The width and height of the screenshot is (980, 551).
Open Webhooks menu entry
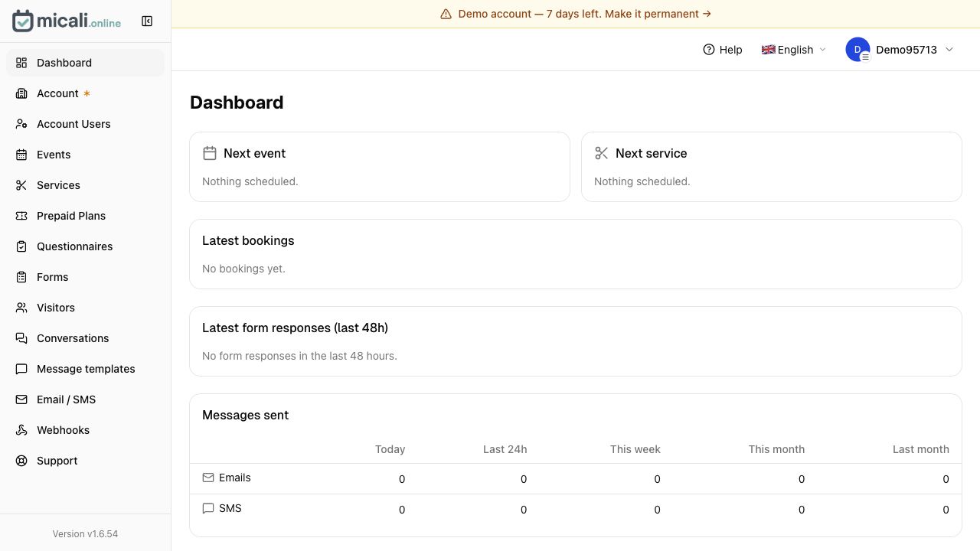coord(85,430)
